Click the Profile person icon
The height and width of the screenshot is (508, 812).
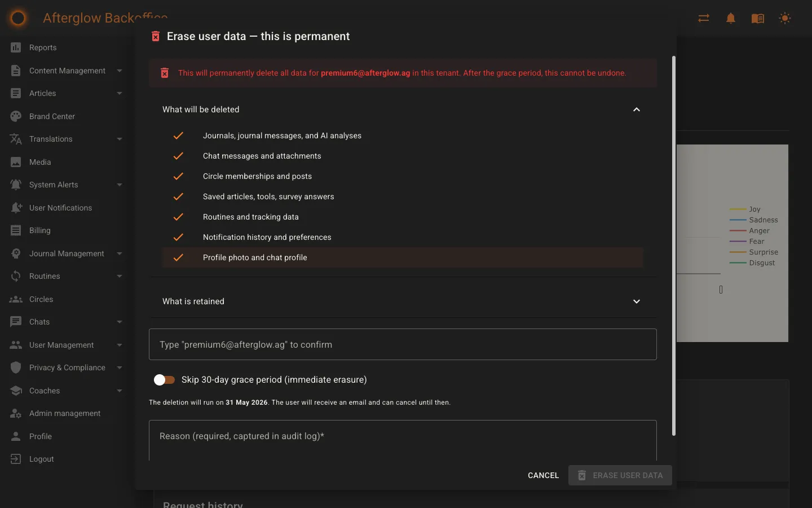point(16,436)
